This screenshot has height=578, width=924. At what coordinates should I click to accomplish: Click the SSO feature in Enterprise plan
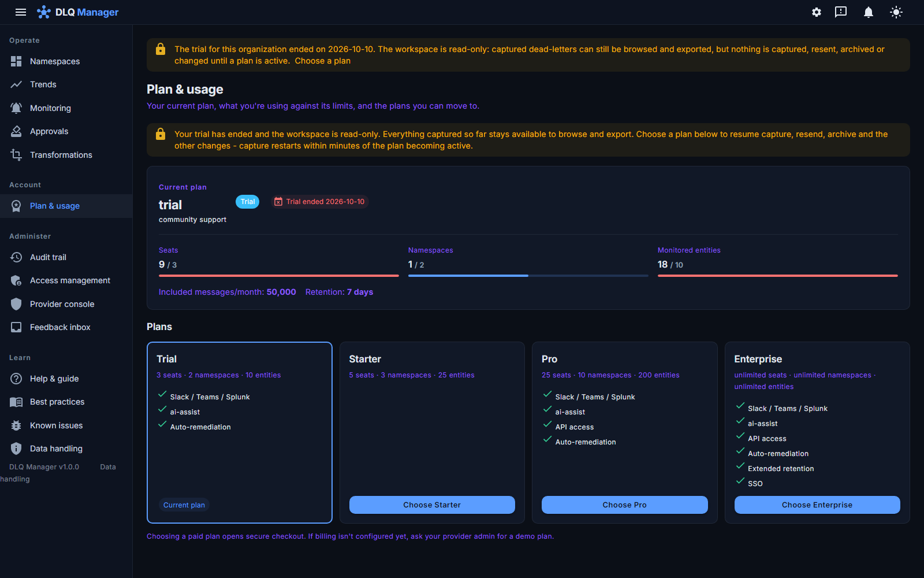755,484
